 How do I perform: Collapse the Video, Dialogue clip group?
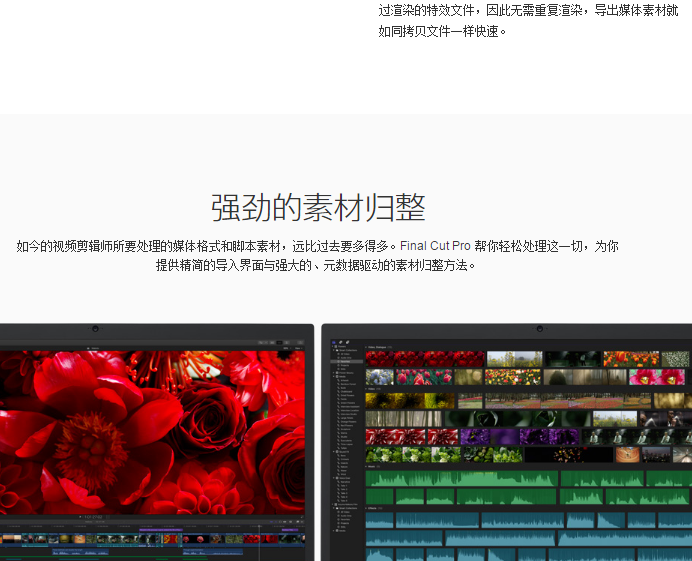(367, 347)
